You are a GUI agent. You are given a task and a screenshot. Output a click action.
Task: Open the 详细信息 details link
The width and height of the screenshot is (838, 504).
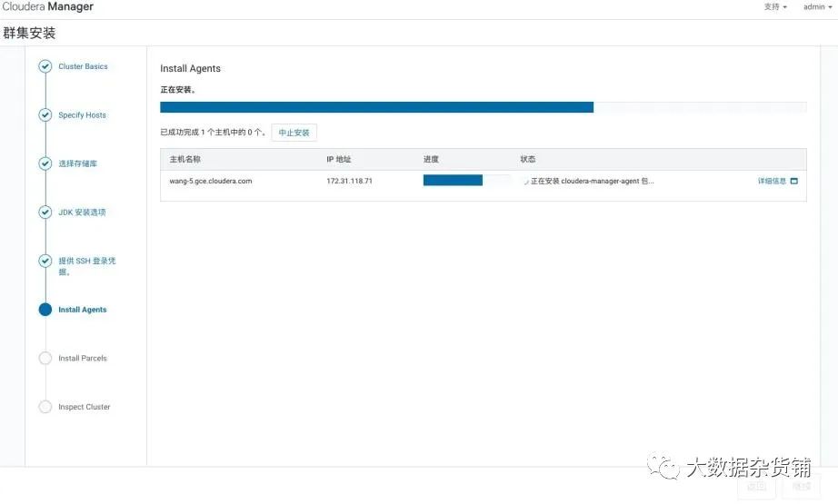(772, 181)
